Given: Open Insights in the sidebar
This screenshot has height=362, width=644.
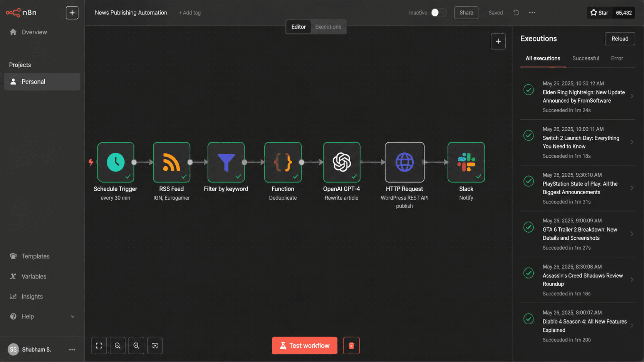Looking at the screenshot, I should pos(32,297).
